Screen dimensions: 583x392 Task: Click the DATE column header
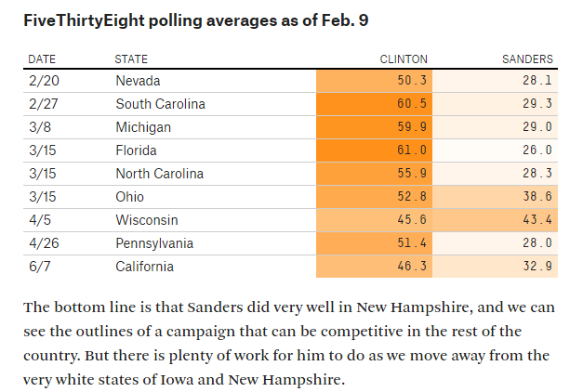point(42,59)
